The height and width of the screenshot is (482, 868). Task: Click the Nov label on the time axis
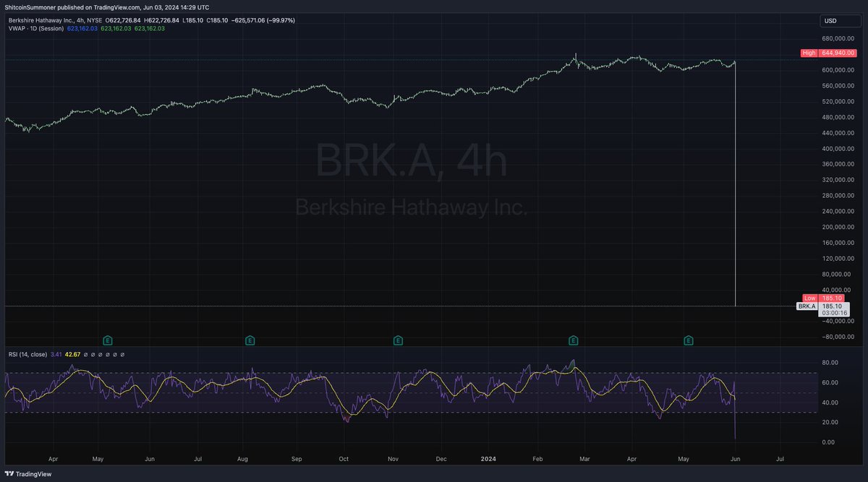coord(393,459)
